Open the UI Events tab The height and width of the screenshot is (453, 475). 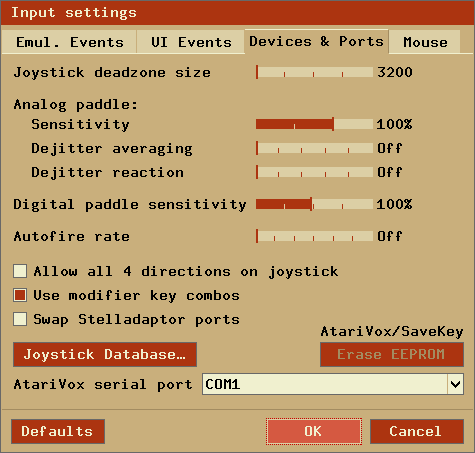click(x=191, y=42)
